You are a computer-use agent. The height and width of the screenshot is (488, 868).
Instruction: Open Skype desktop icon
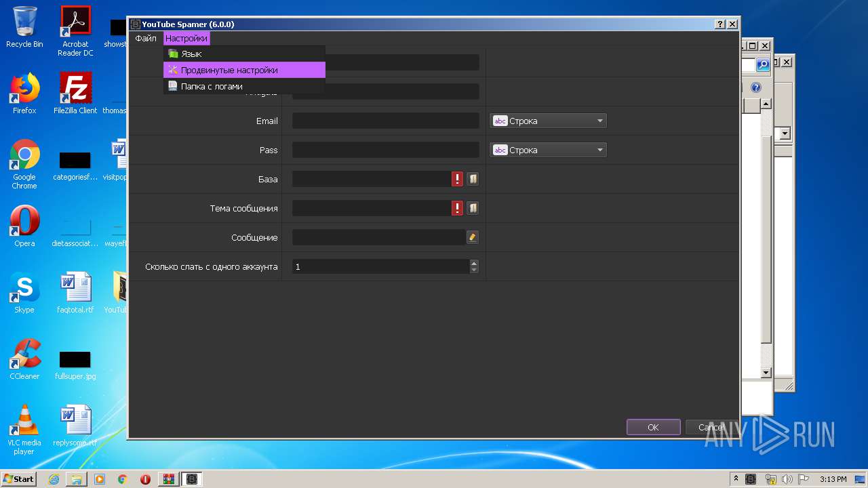tap(24, 293)
